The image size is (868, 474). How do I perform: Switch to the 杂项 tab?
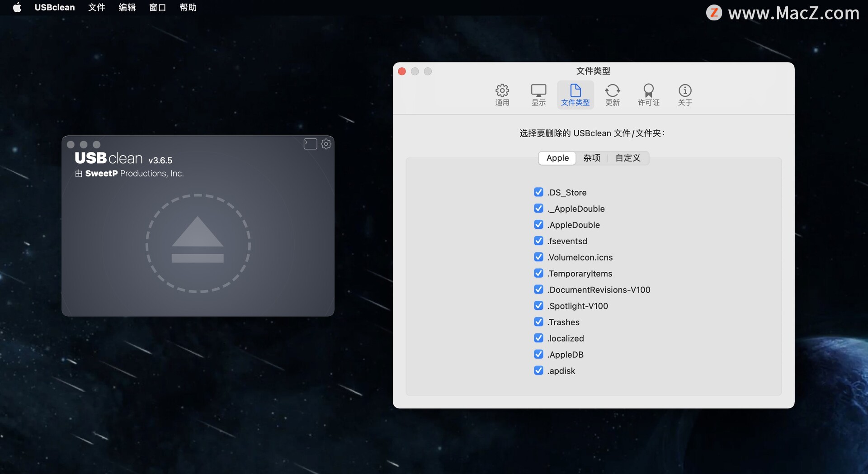pos(592,158)
